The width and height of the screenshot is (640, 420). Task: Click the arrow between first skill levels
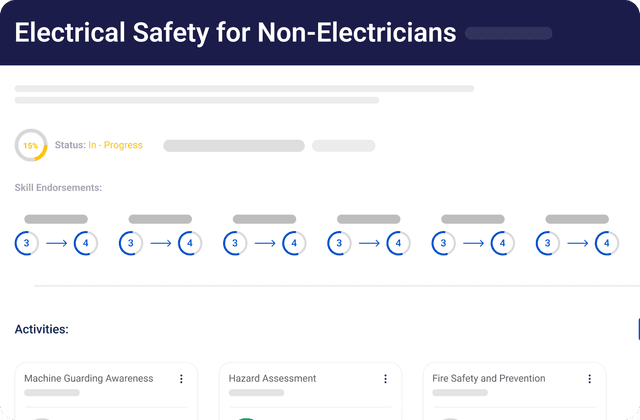tap(56, 242)
